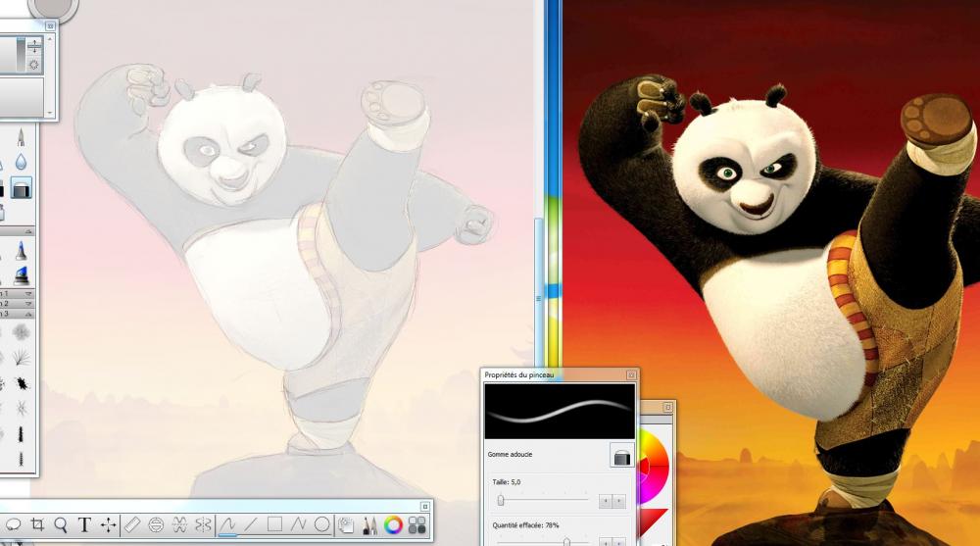The height and width of the screenshot is (546, 980).
Task: Enable vertical symmetry mode
Action: 203,524
